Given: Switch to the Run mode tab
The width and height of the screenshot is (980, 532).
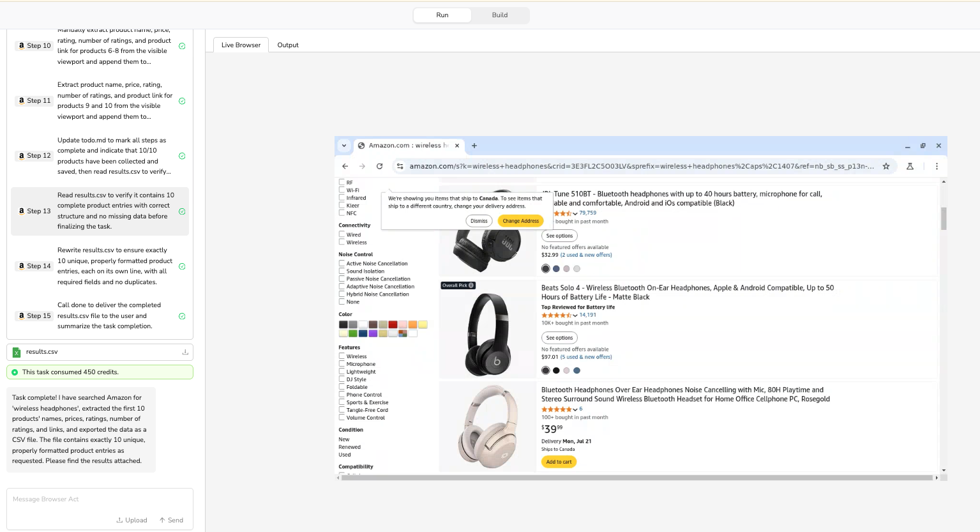Looking at the screenshot, I should [x=442, y=15].
